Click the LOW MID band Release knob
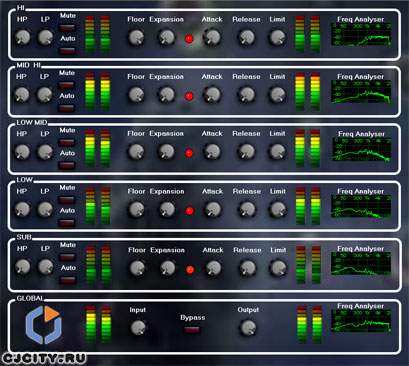409x366 pixels. coord(247,152)
